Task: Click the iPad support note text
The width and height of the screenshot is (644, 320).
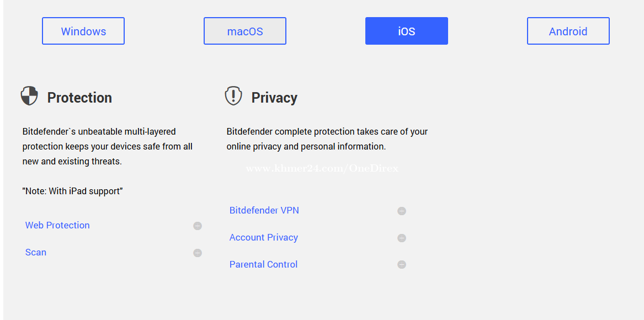Action: pos(72,191)
